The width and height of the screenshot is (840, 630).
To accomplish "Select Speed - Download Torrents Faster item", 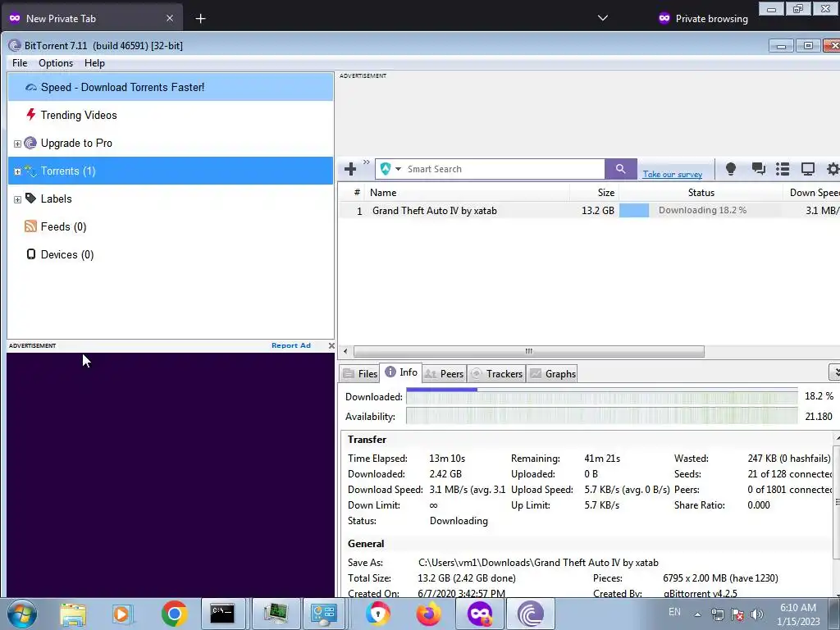I will pos(171,87).
